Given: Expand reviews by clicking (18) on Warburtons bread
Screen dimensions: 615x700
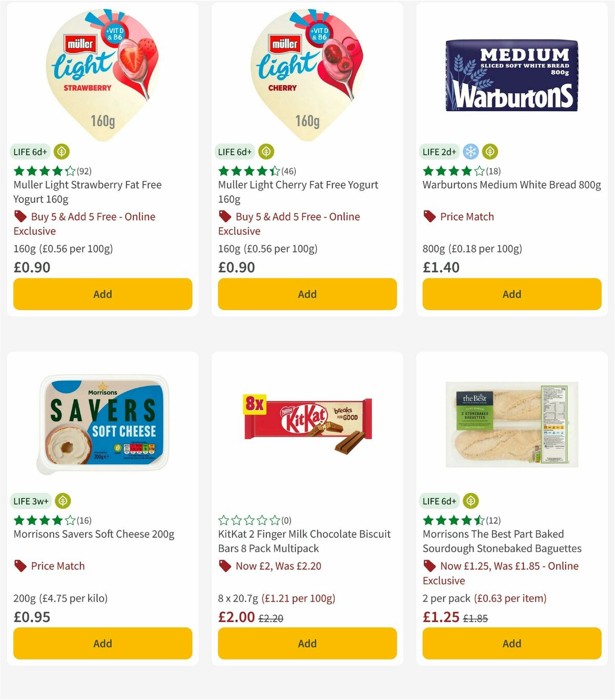Looking at the screenshot, I should click(x=494, y=171).
